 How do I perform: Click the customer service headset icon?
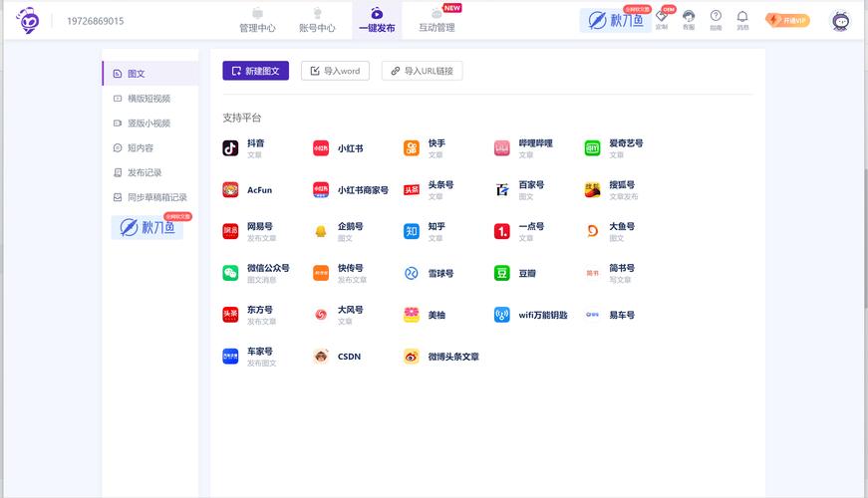[x=689, y=16]
